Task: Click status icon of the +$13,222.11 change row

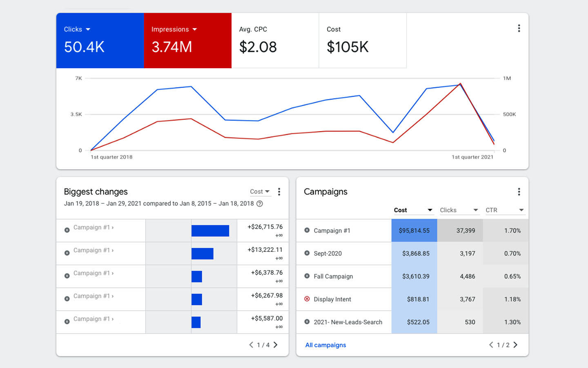Action: click(x=67, y=253)
